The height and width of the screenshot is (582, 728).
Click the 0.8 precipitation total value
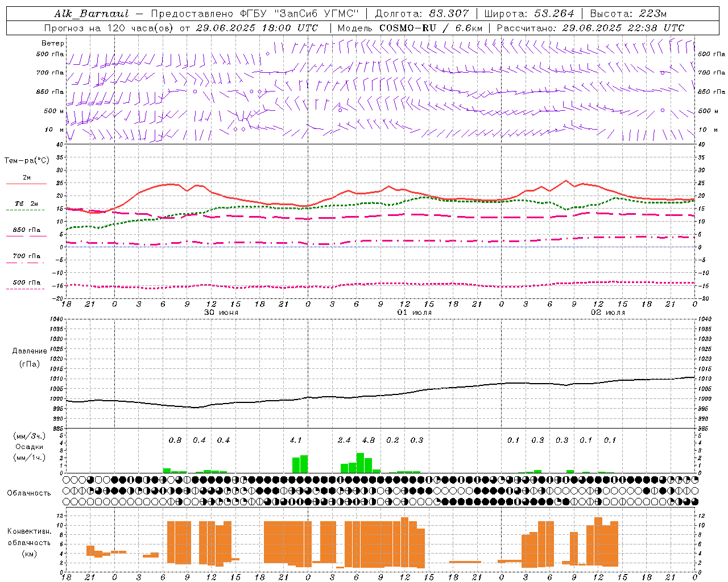coord(175,440)
